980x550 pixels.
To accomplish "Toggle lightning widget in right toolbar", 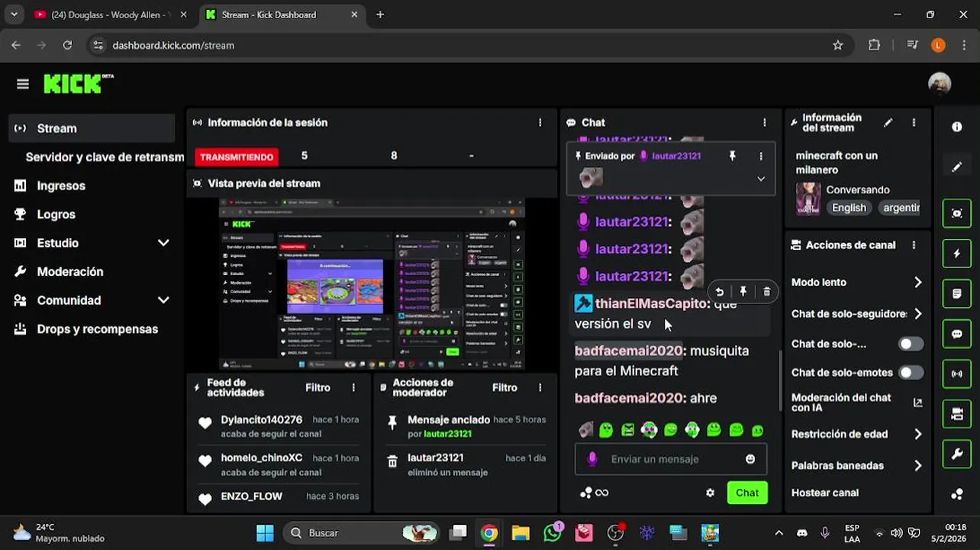I will (x=957, y=254).
